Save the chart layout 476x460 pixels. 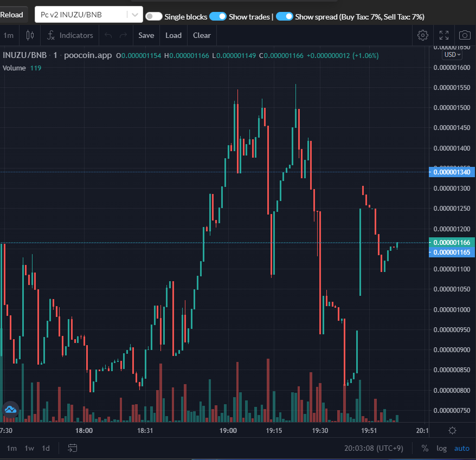146,36
